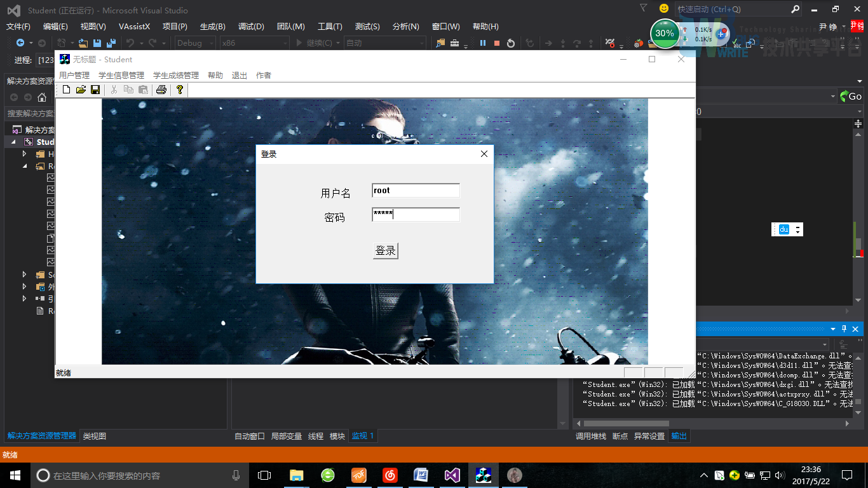868x488 pixels.
Task: Click the Solution Explorer search box
Action: click(30, 114)
